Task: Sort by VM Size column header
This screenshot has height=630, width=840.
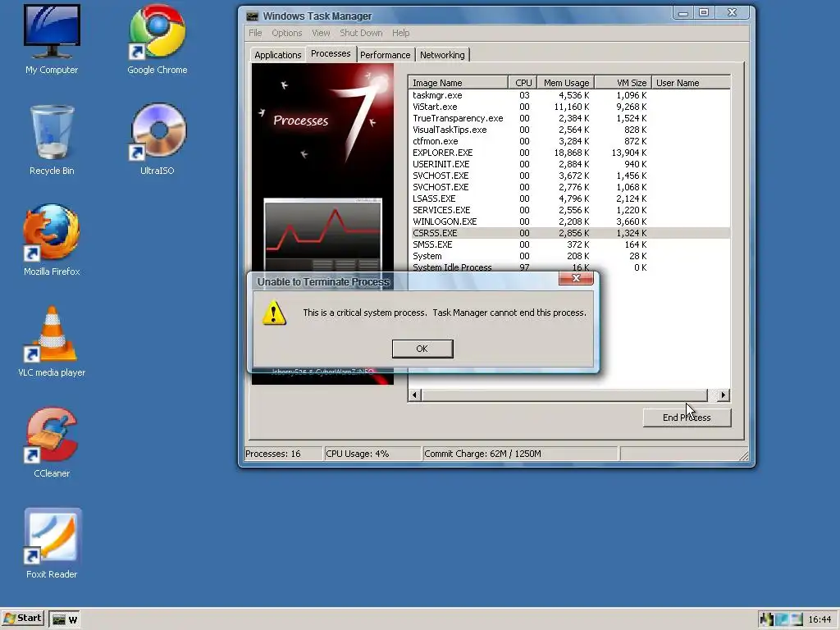Action: click(623, 83)
